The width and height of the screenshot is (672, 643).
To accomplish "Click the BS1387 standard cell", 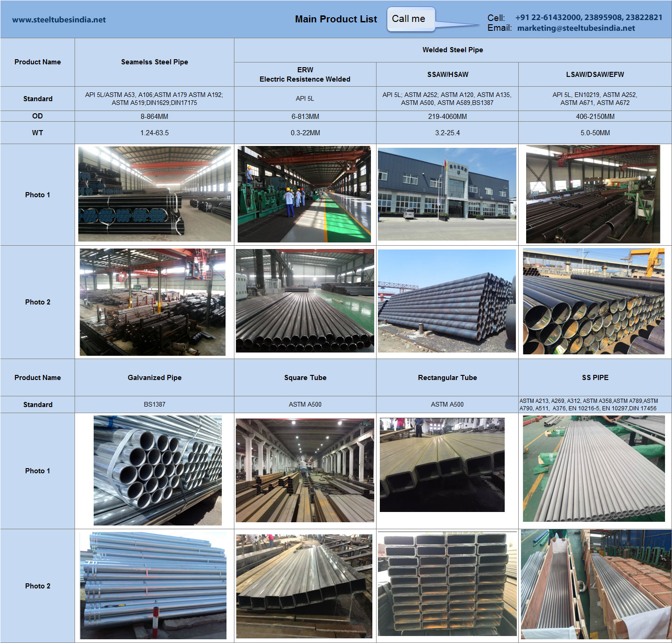I will click(x=155, y=405).
